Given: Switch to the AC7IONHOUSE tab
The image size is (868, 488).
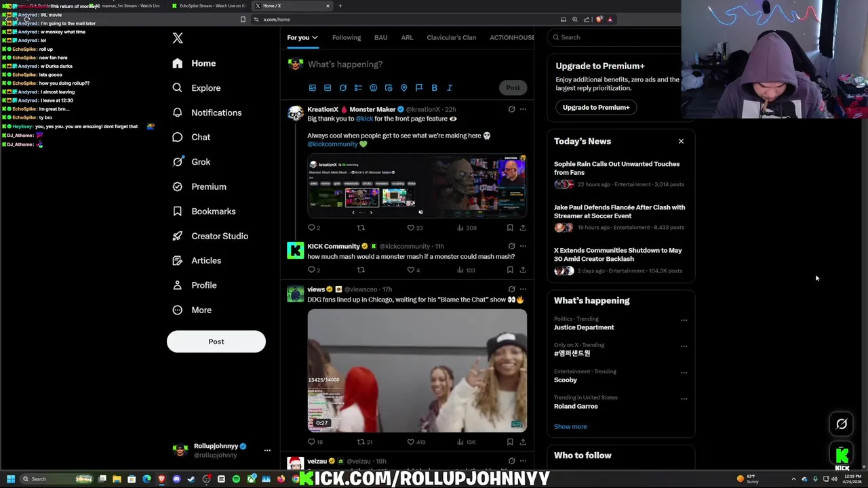Looking at the screenshot, I should pos(512,37).
